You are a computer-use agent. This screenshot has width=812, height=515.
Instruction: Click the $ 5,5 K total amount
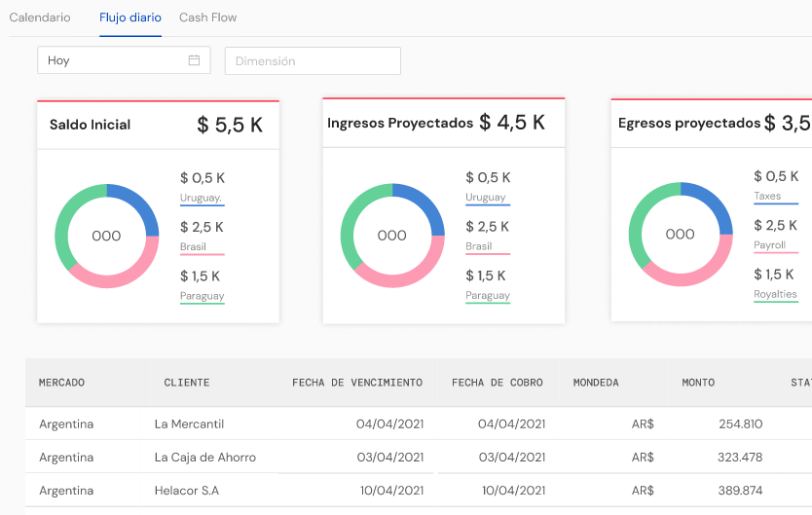(x=230, y=125)
